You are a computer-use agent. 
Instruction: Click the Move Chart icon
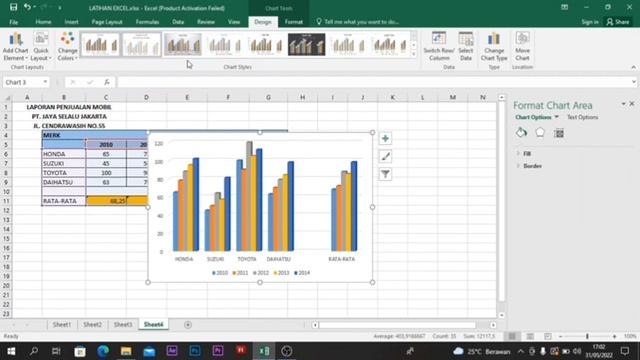(522, 47)
